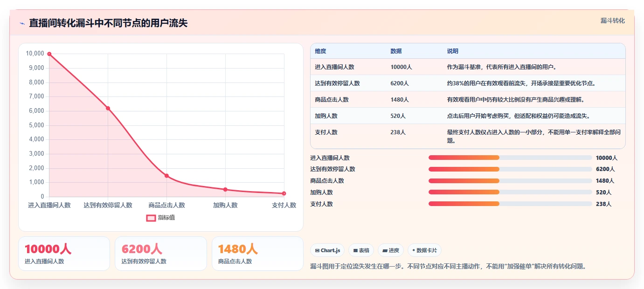644x289 pixels.
Task: Select the 数据卡片 chip
Action: [424, 250]
